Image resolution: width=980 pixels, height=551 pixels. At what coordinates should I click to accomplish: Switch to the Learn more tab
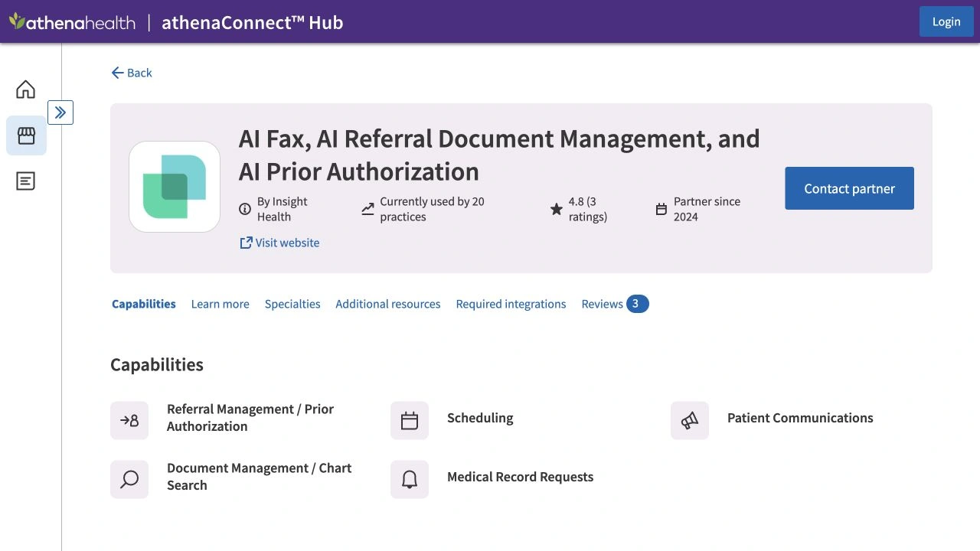220,304
